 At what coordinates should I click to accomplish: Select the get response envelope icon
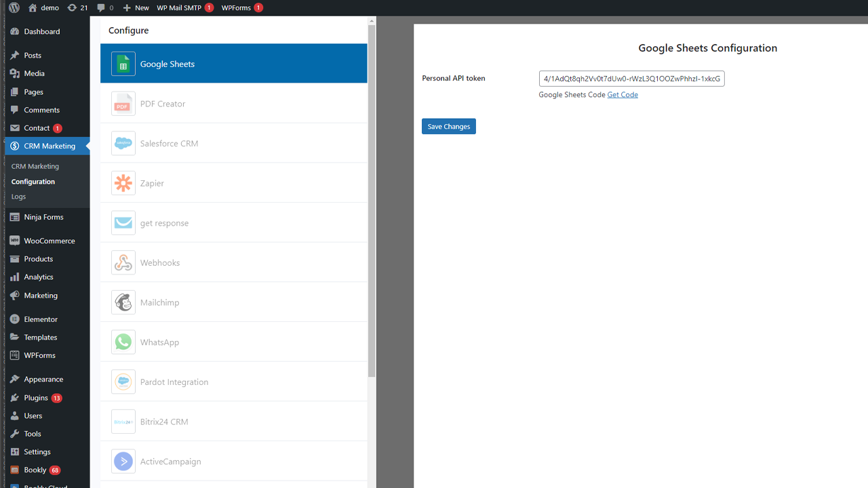point(123,223)
